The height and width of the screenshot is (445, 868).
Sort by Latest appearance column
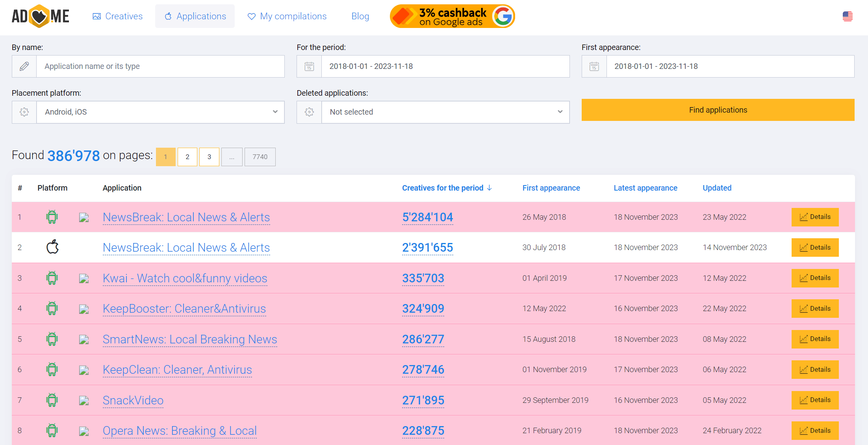click(x=645, y=188)
